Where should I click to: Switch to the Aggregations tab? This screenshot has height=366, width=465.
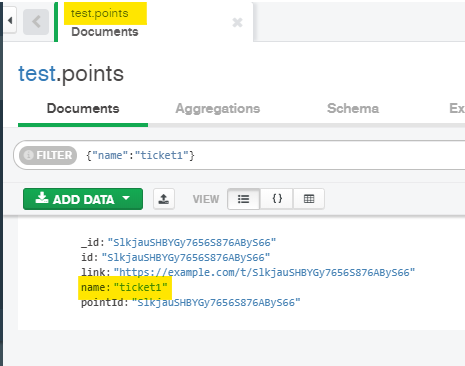(218, 109)
